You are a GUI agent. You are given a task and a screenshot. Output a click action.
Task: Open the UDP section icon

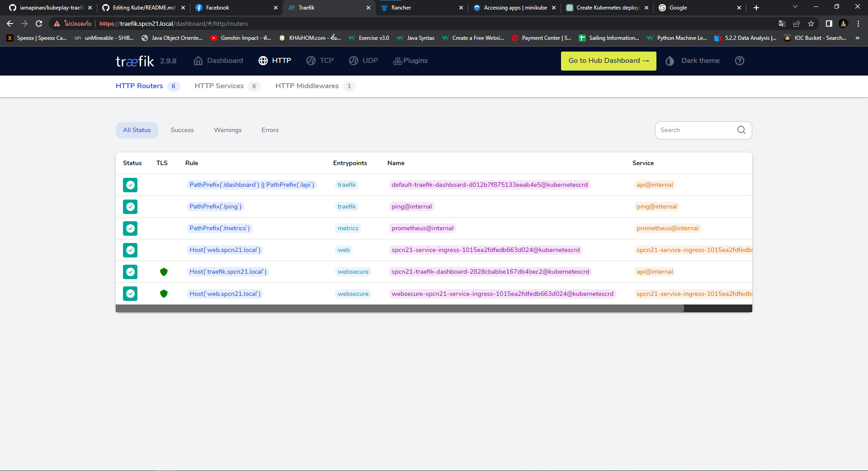click(x=354, y=61)
